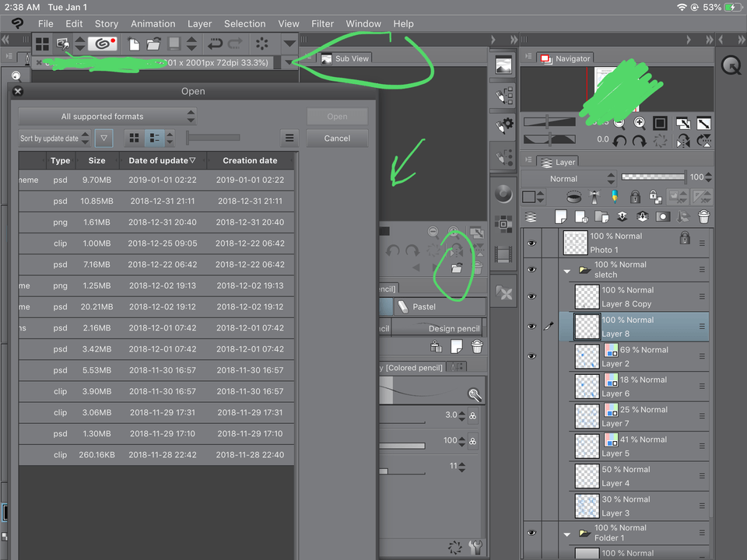This screenshot has width=747, height=560.
Task: Collapse the Folder 1 layer folder
Action: tap(567, 534)
